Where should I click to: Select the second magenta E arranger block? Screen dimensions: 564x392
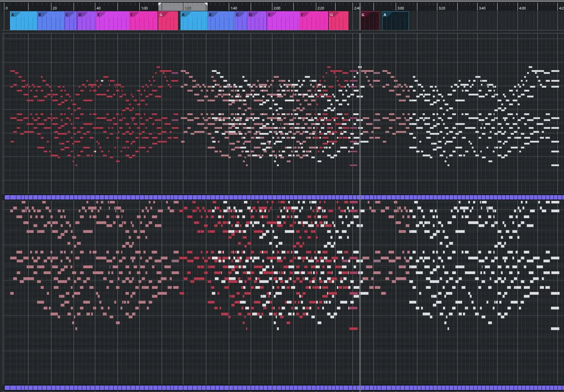click(283, 21)
